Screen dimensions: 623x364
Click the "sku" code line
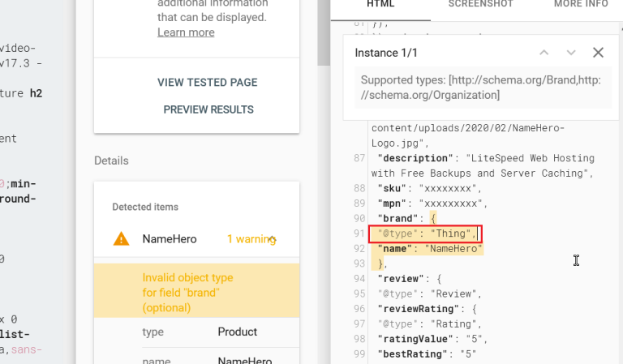pos(429,188)
